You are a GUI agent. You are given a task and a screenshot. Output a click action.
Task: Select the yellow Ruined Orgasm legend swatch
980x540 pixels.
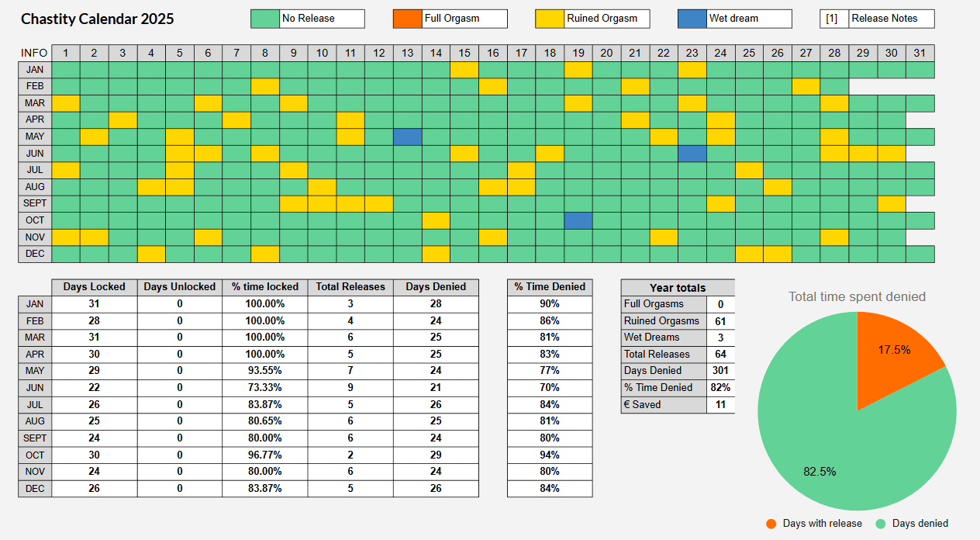550,19
